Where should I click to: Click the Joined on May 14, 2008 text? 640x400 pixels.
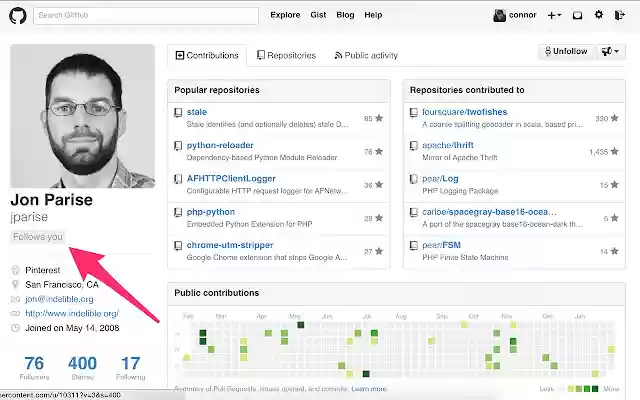pyautogui.click(x=72, y=328)
